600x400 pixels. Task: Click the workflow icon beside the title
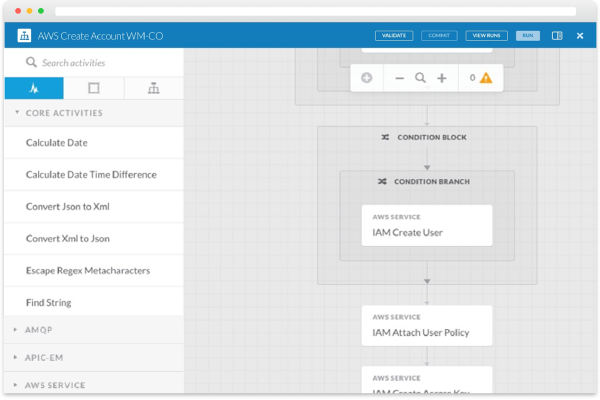point(24,36)
